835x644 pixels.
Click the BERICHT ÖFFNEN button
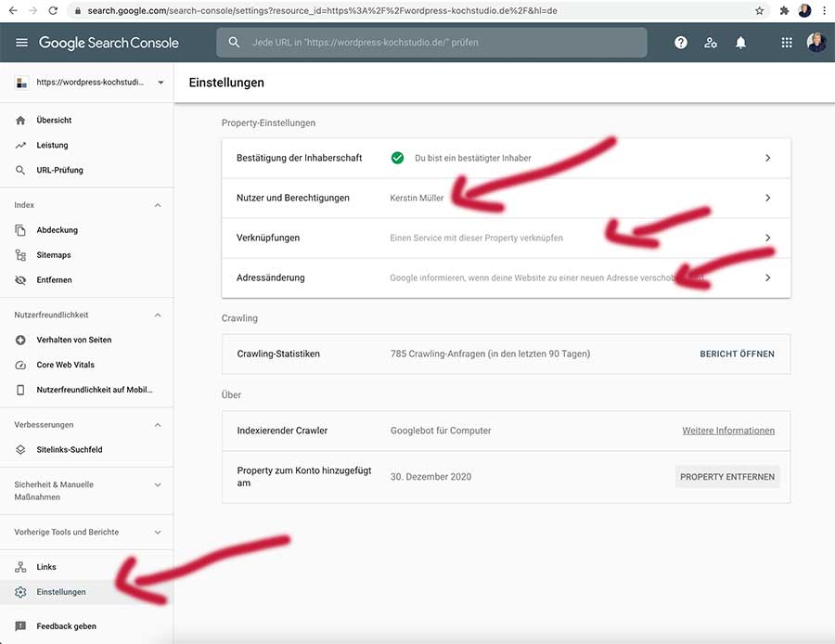coord(737,354)
